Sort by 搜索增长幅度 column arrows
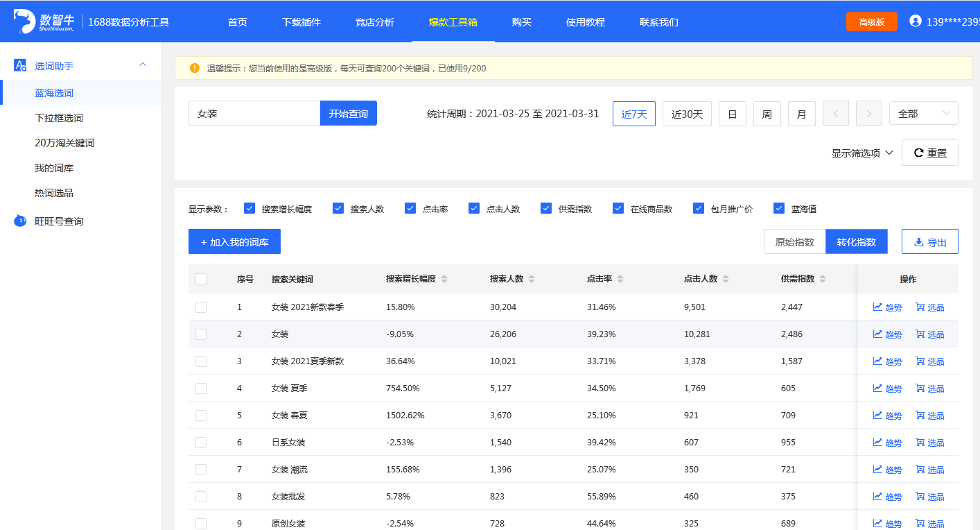Viewport: 980px width, 530px height. click(444, 279)
